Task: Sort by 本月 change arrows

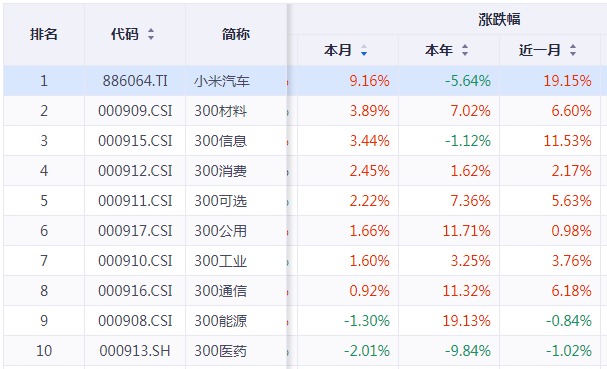Action: [364, 50]
